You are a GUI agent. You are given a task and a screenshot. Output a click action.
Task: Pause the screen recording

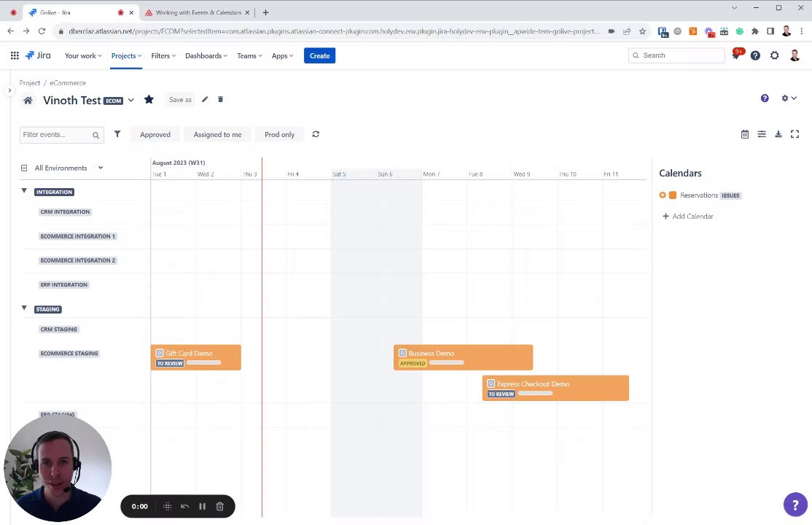click(x=203, y=506)
